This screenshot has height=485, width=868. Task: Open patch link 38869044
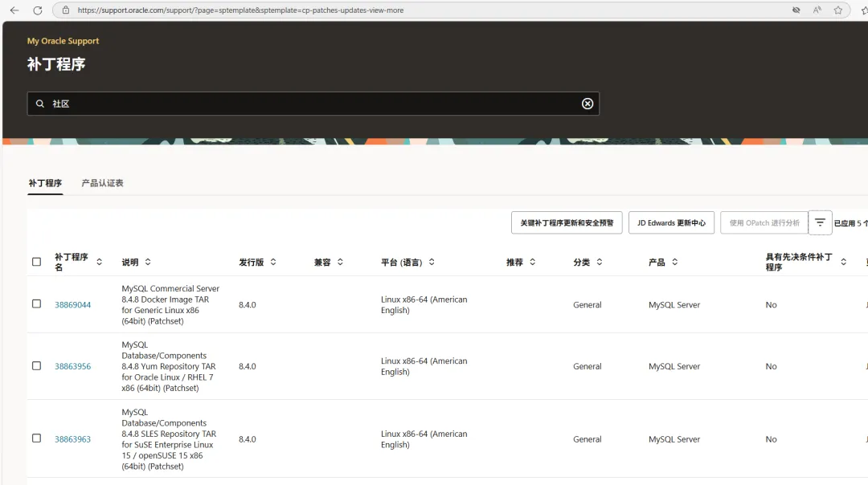pos(72,304)
